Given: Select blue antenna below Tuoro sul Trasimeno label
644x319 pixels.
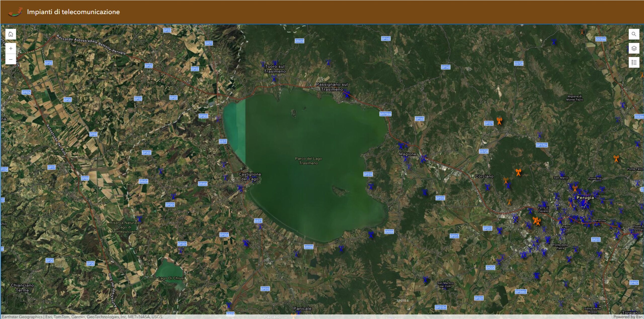Looking at the screenshot, I should click(x=274, y=79).
